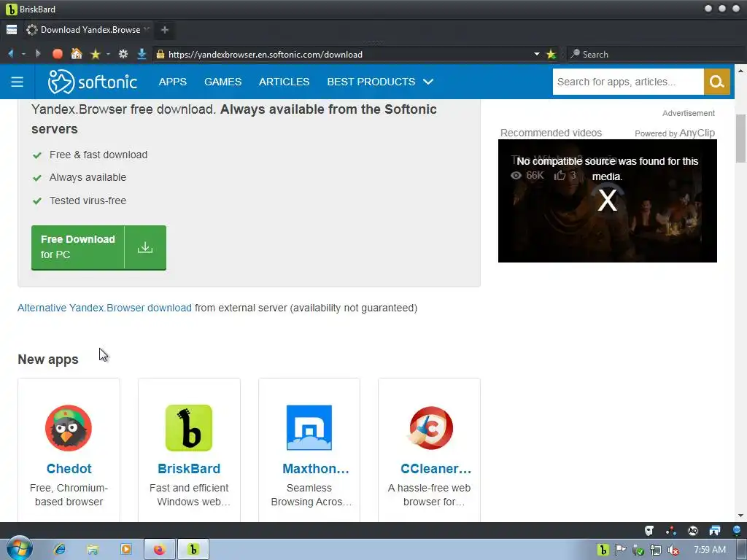Open the BriskBard app icon in New apps
The height and width of the screenshot is (560, 747).
(189, 427)
